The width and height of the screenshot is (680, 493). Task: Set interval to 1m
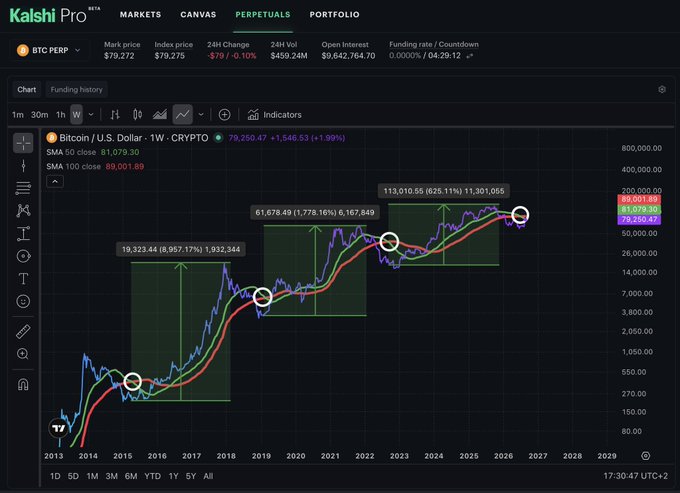[x=18, y=114]
